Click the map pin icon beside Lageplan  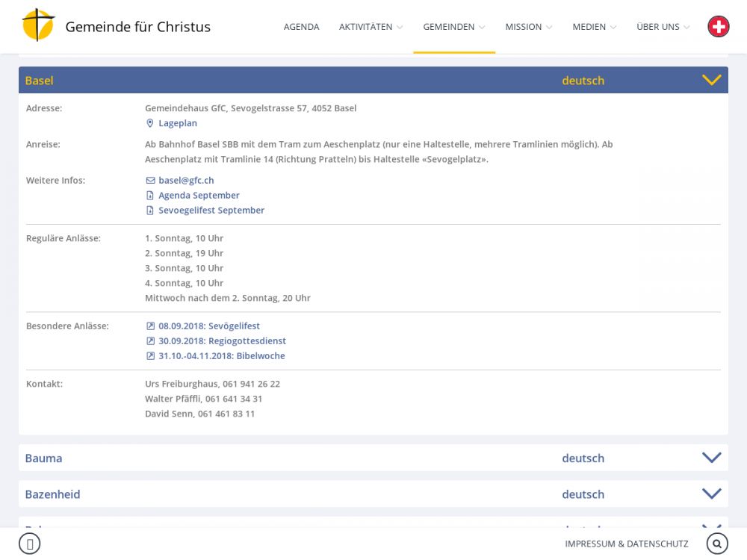149,123
